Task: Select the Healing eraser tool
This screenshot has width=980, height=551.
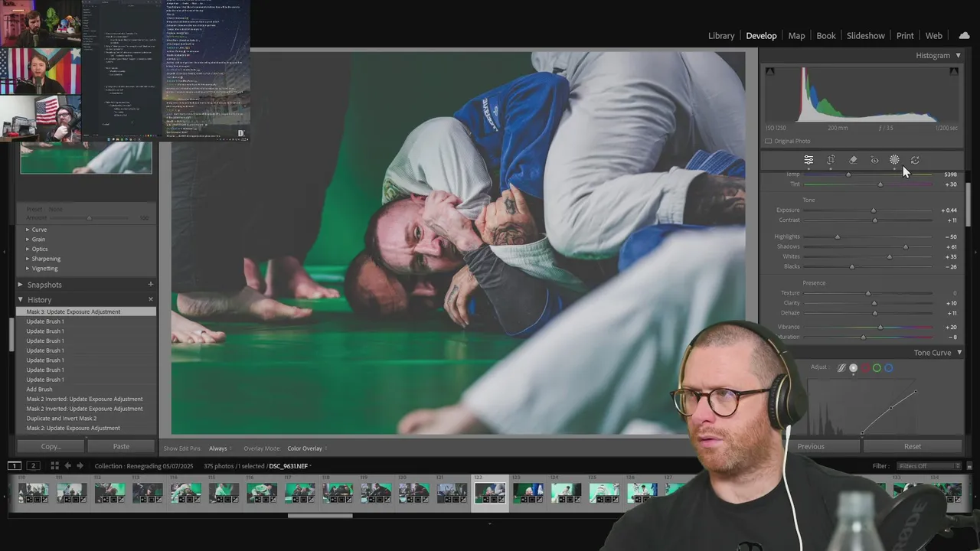Action: point(853,160)
